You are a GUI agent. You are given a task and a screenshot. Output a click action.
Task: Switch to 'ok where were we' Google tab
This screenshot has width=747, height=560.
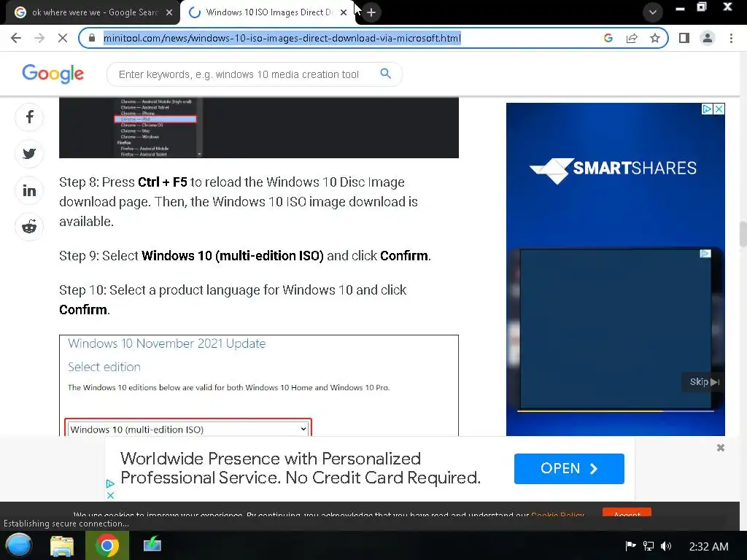point(93,12)
